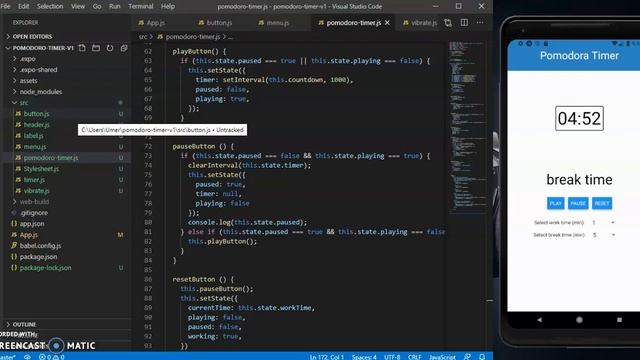This screenshot has width=640, height=360.
Task: Open errors and warnings problems indicator
Action: (51, 357)
